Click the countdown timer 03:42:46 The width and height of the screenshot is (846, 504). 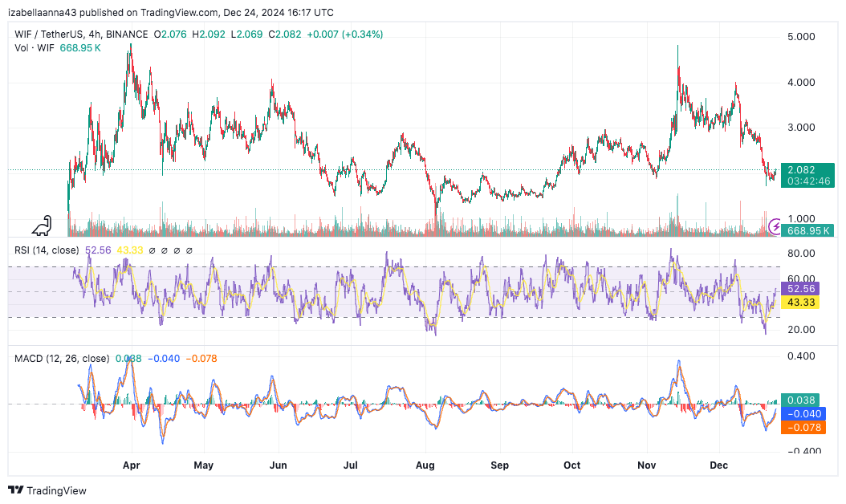pyautogui.click(x=808, y=181)
